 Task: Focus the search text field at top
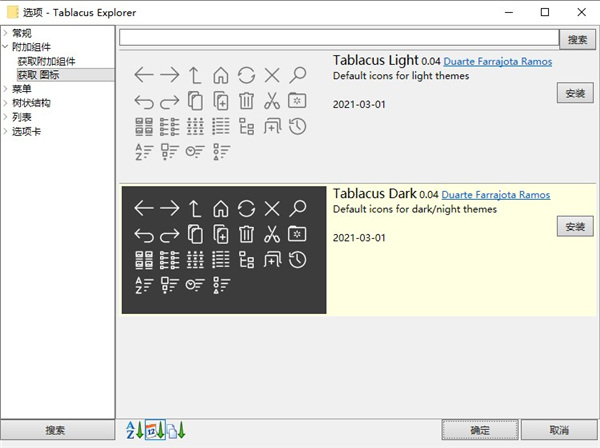338,38
